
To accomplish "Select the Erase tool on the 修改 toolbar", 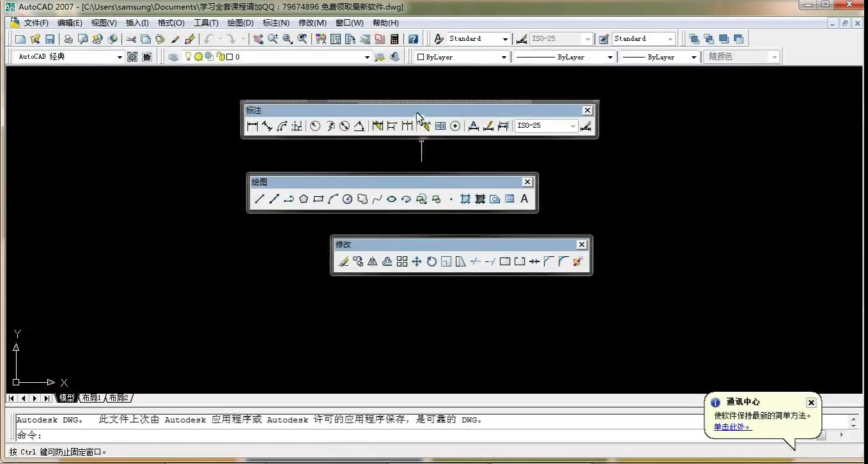I will click(343, 261).
